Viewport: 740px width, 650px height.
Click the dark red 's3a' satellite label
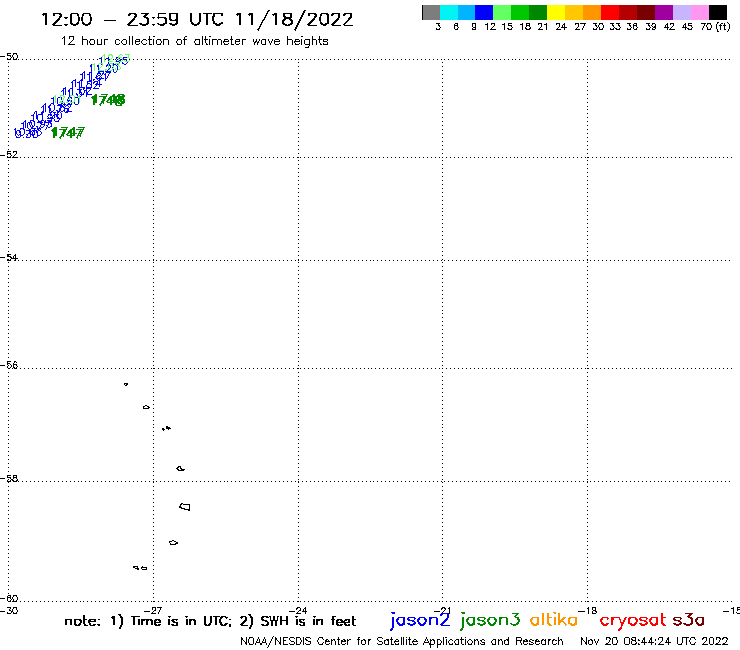[x=689, y=620]
